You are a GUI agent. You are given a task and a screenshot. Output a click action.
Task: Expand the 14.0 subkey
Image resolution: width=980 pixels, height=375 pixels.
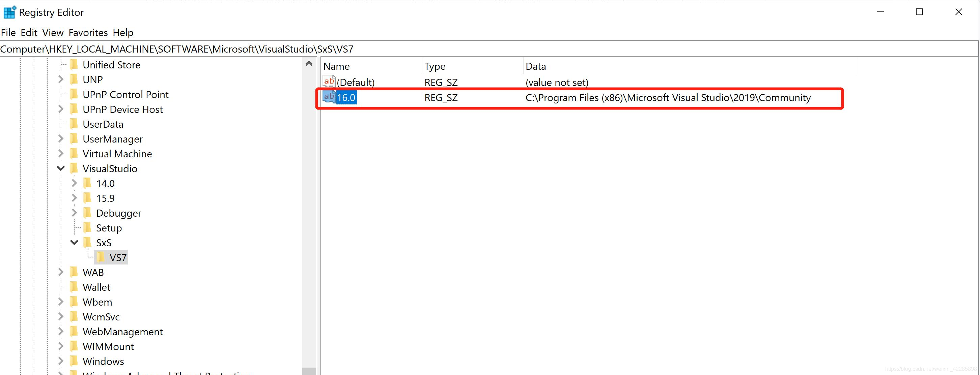point(74,183)
